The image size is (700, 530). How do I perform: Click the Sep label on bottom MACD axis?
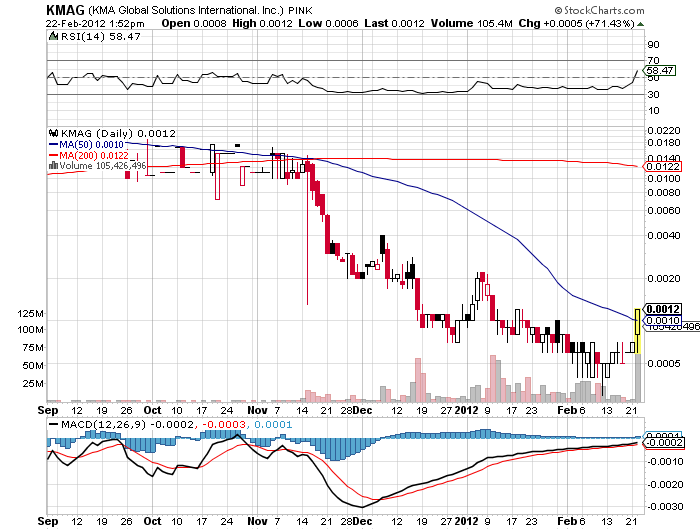[48, 521]
